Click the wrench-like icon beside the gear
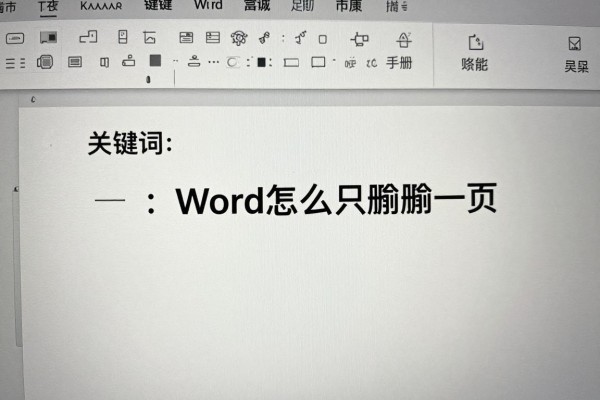 click(x=264, y=38)
